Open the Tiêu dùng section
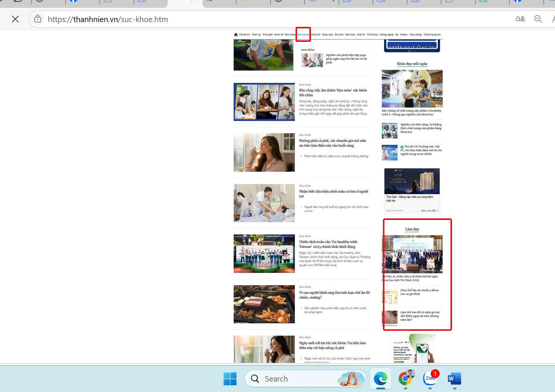The image size is (555, 392). click(x=415, y=35)
